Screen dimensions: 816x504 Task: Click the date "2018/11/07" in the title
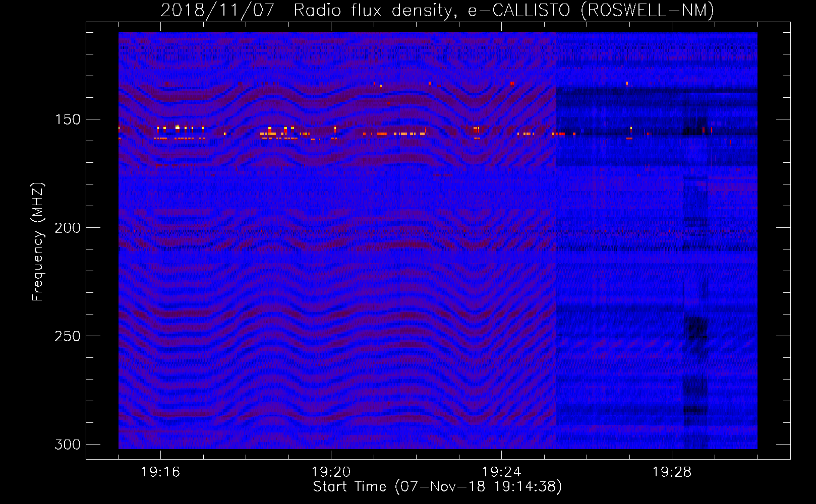[217, 11]
